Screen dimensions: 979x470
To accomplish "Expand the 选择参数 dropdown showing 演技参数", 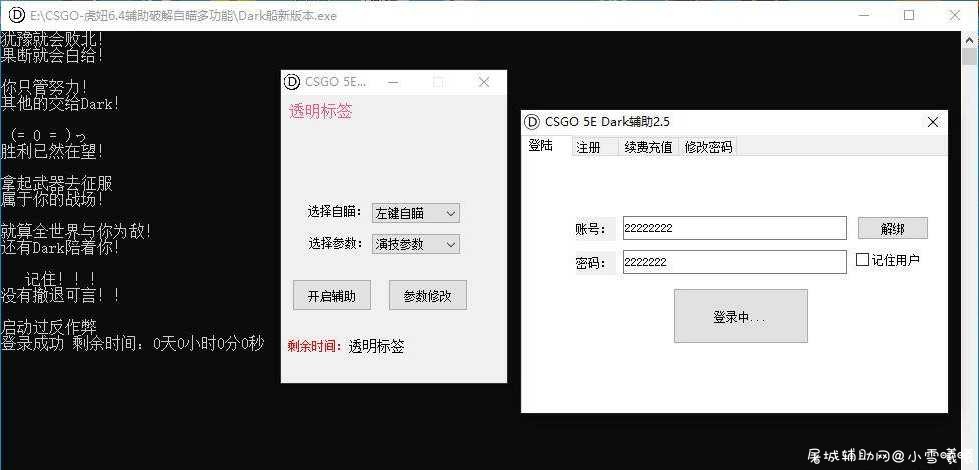I will [x=415, y=244].
